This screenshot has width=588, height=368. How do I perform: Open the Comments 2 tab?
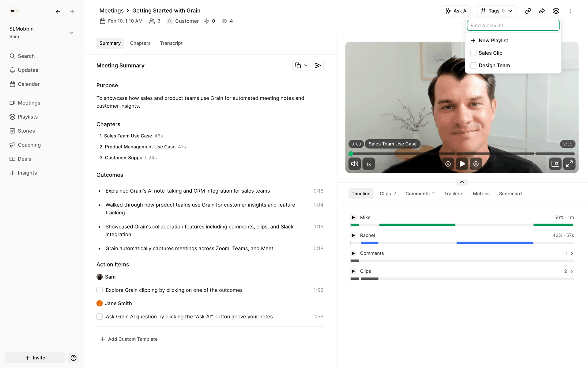coord(420,194)
